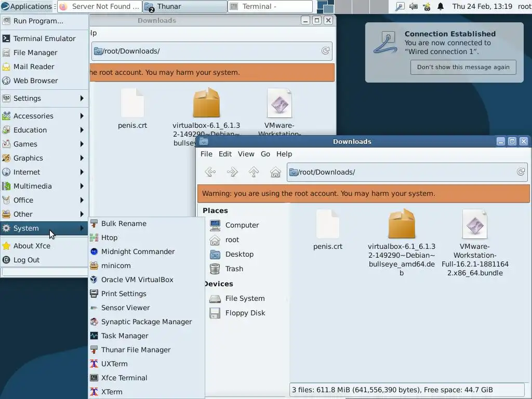Expand the Graphics submenu
The image size is (532, 399).
45,158
